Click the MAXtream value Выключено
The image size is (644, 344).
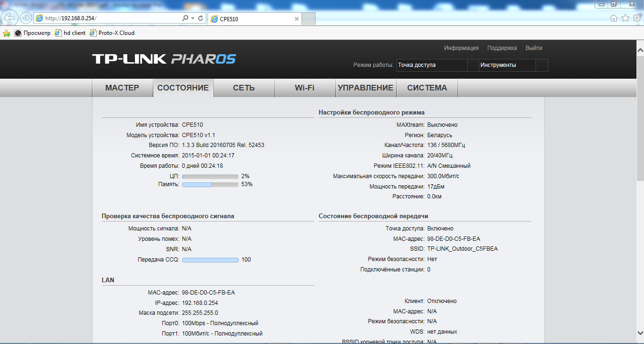[443, 125]
